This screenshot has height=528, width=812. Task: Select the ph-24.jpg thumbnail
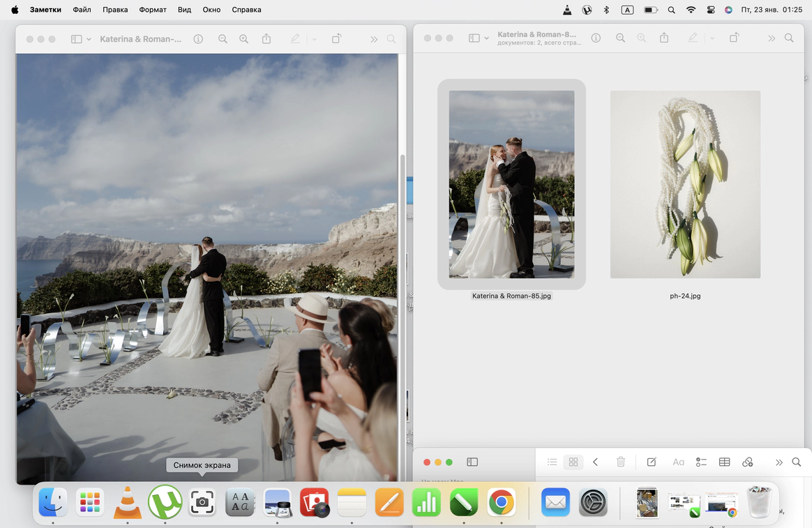click(x=685, y=184)
